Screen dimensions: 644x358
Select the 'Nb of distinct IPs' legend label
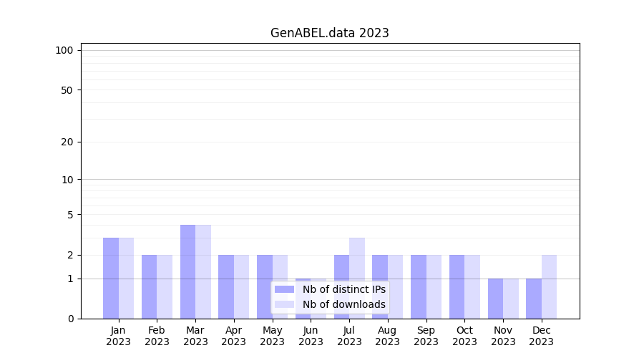click(x=343, y=289)
